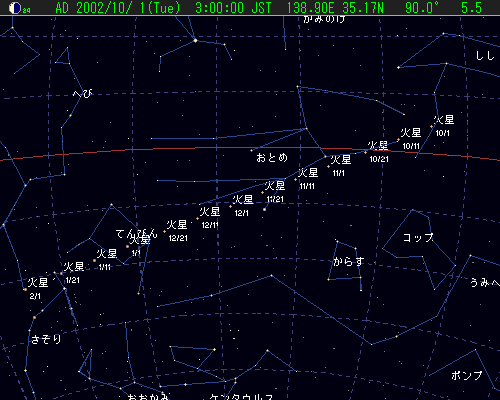
Task: Click bright star Spica below the 11/21 marker
Action: pos(264,209)
